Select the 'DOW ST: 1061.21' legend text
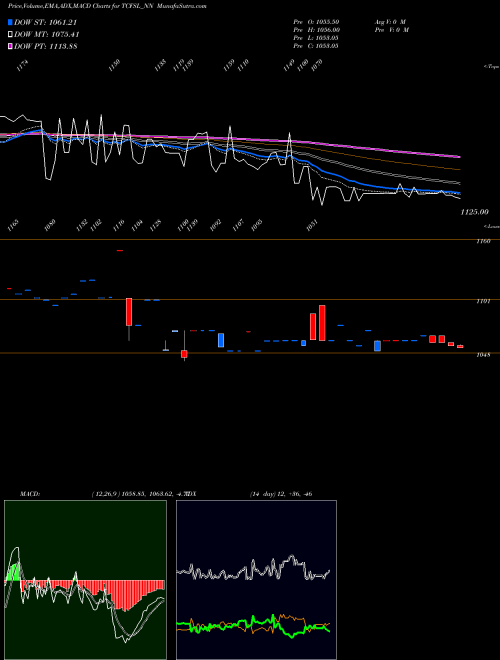Viewport: 500px width, 660px height. (45, 22)
